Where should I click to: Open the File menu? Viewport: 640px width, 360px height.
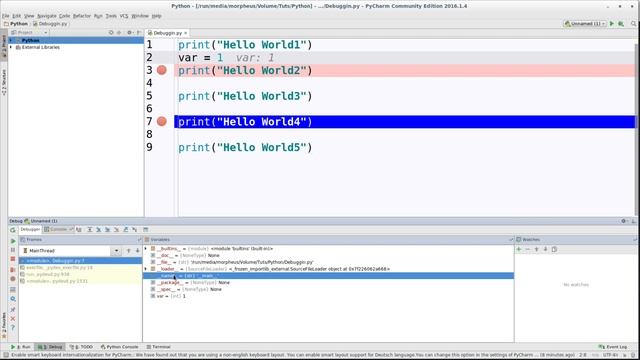(x=6, y=16)
